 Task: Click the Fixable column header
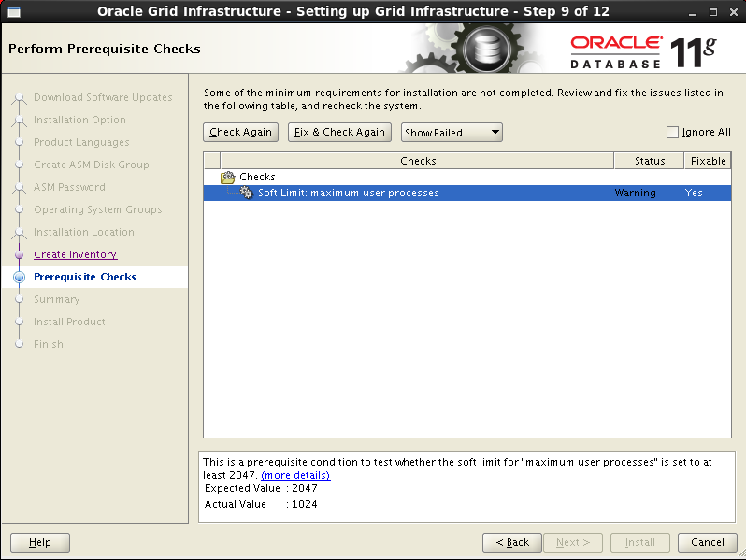click(x=708, y=161)
